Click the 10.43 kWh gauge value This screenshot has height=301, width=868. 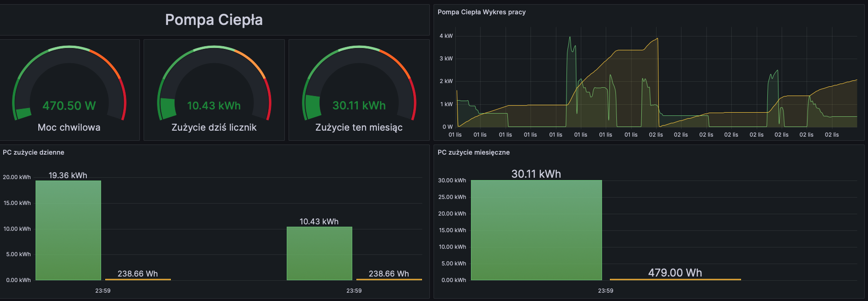pyautogui.click(x=214, y=106)
